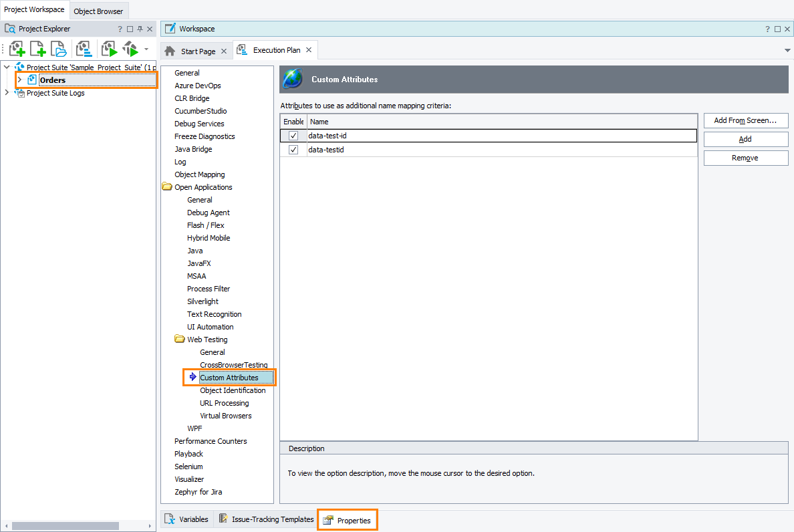The width and height of the screenshot is (794, 532).
Task: Select the Add New Project toolbar icon
Action: [x=17, y=49]
